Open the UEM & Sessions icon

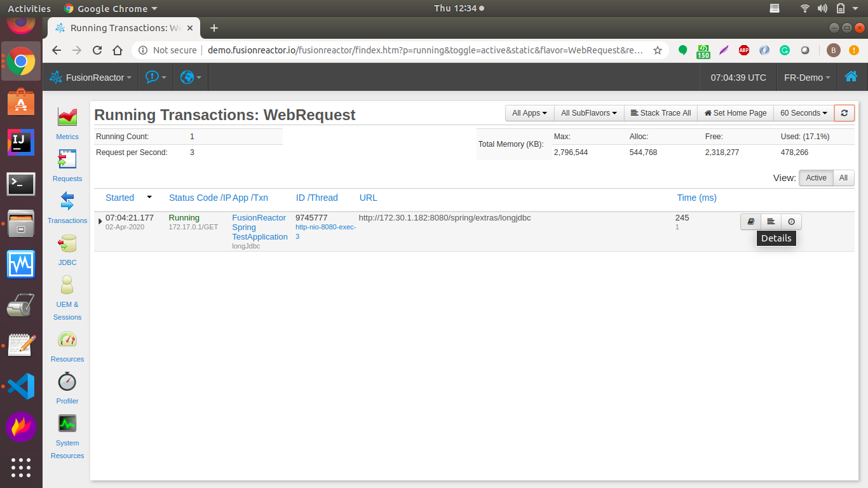coord(67,287)
